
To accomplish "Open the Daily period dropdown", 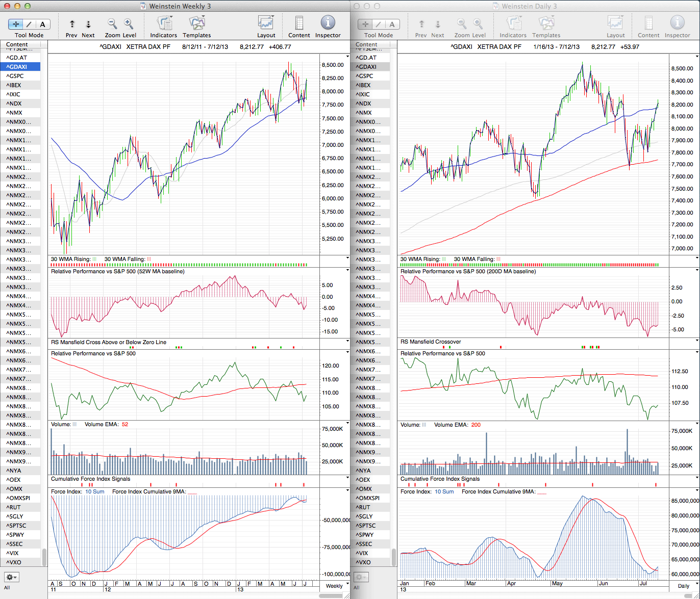I will (683, 586).
